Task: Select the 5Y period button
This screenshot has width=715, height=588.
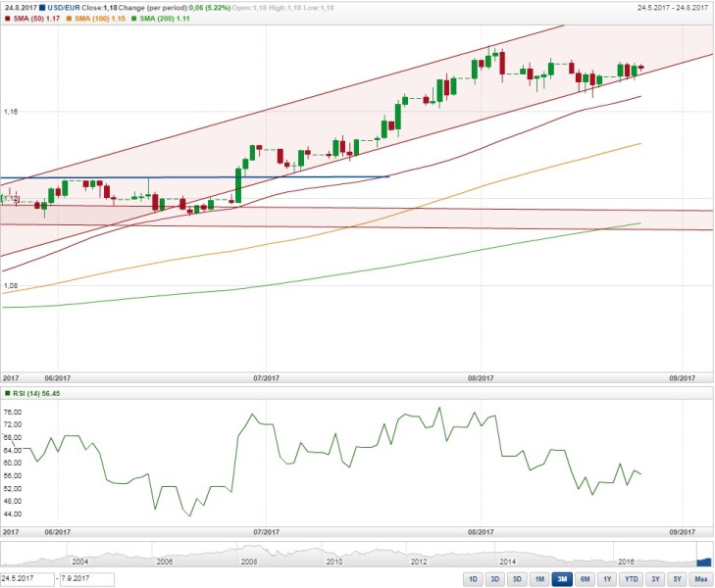Action: (x=678, y=579)
